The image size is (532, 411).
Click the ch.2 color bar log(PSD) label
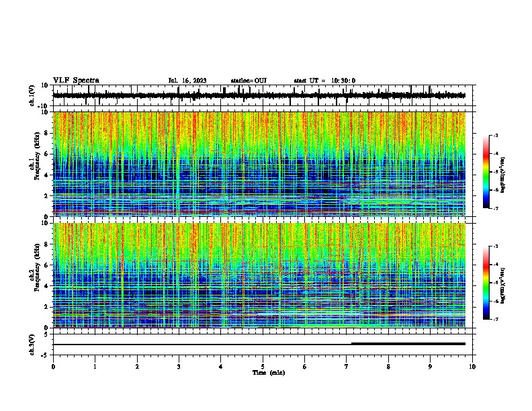click(x=503, y=285)
